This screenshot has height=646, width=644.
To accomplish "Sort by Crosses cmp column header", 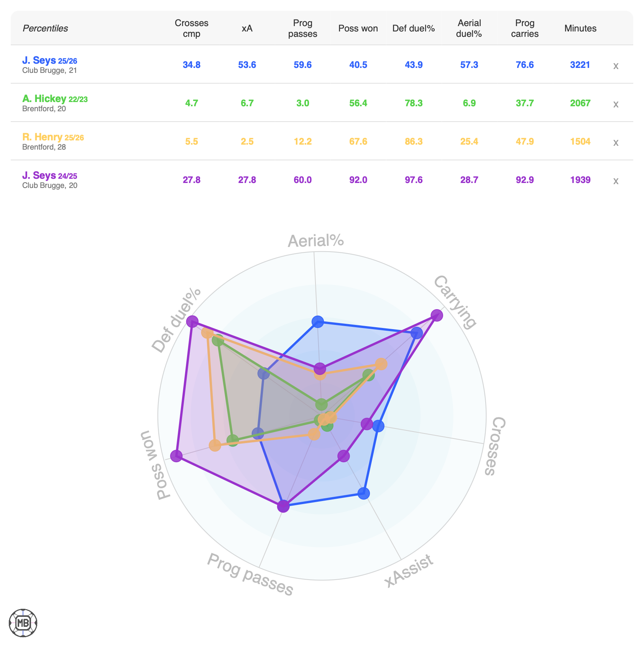I will click(192, 28).
